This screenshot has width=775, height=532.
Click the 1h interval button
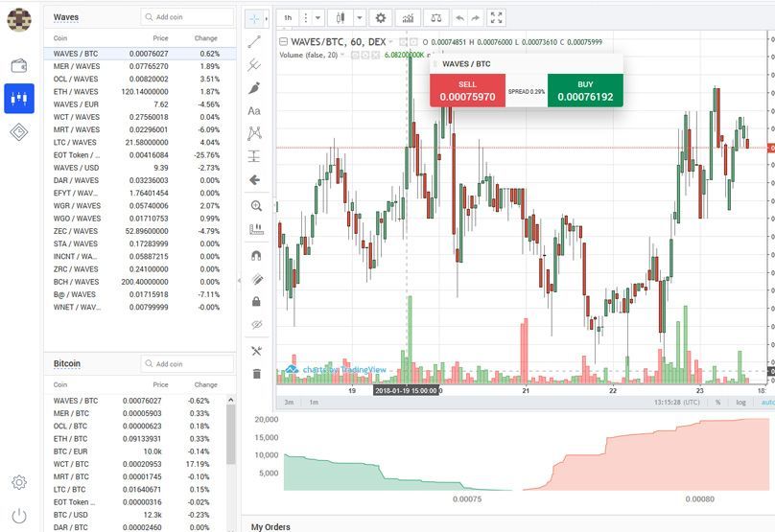[288, 18]
